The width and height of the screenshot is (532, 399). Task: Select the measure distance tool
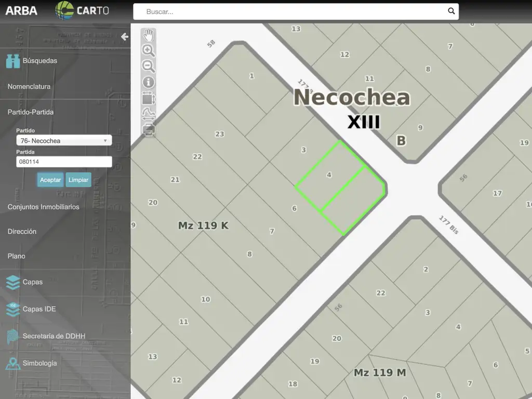pyautogui.click(x=149, y=114)
